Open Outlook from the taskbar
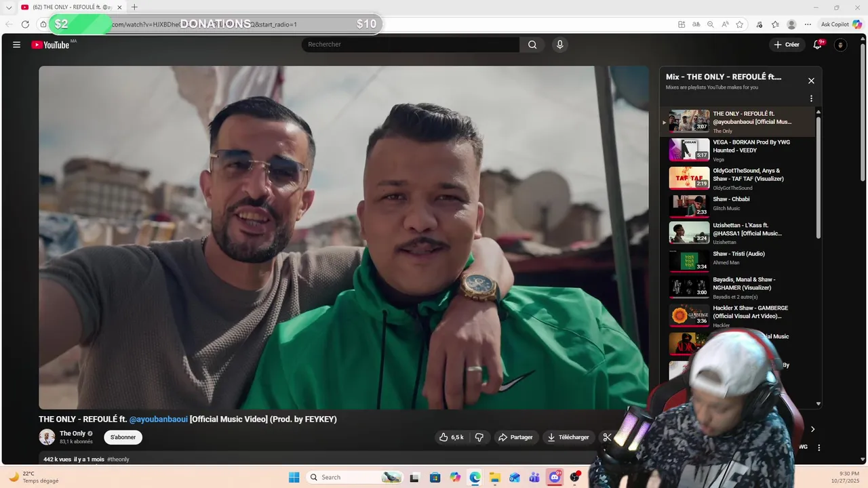Viewport: 868px width, 488px height. pos(515,477)
